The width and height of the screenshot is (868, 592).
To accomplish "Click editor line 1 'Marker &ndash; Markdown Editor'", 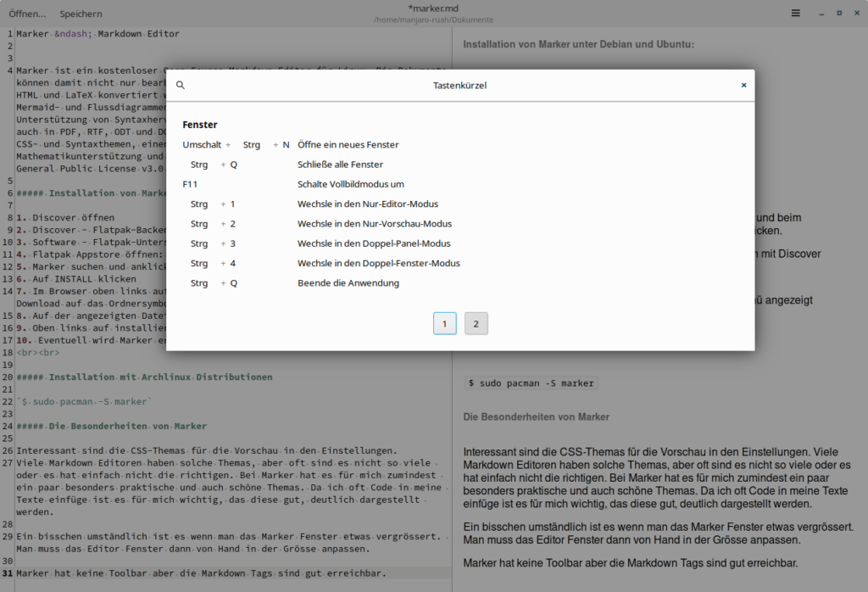I will (x=98, y=34).
